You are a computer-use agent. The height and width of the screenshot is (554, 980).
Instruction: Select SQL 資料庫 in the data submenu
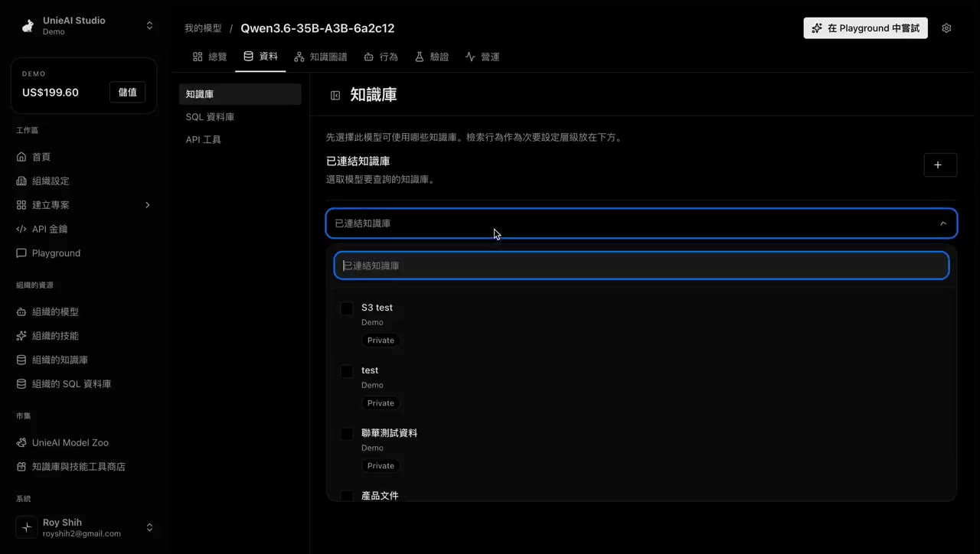pyautogui.click(x=240, y=117)
